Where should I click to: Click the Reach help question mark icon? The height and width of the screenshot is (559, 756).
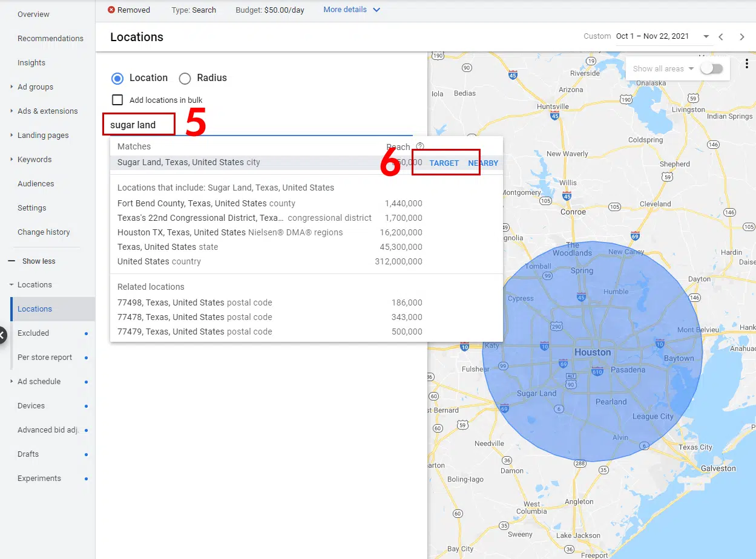pyautogui.click(x=420, y=146)
